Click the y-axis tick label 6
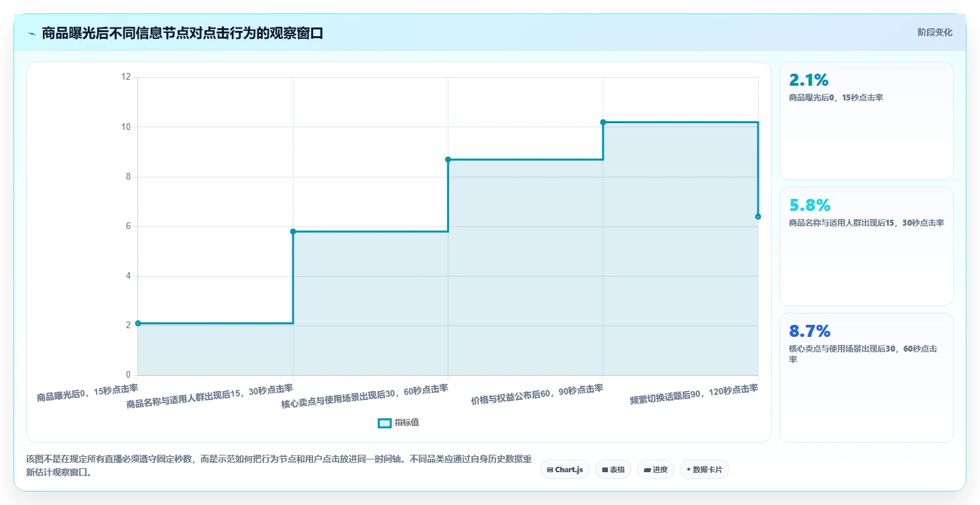The height and width of the screenshot is (505, 980). click(x=128, y=226)
